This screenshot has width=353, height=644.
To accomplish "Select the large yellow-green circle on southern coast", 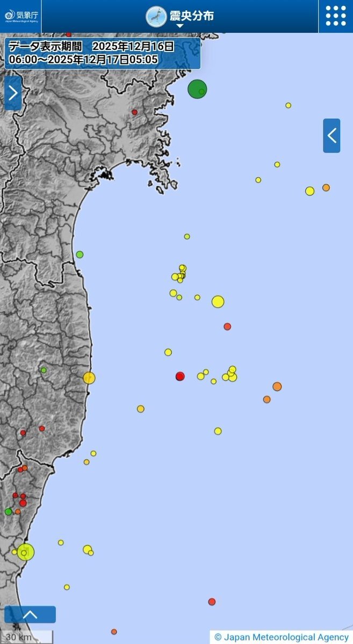I will [x=25, y=552].
